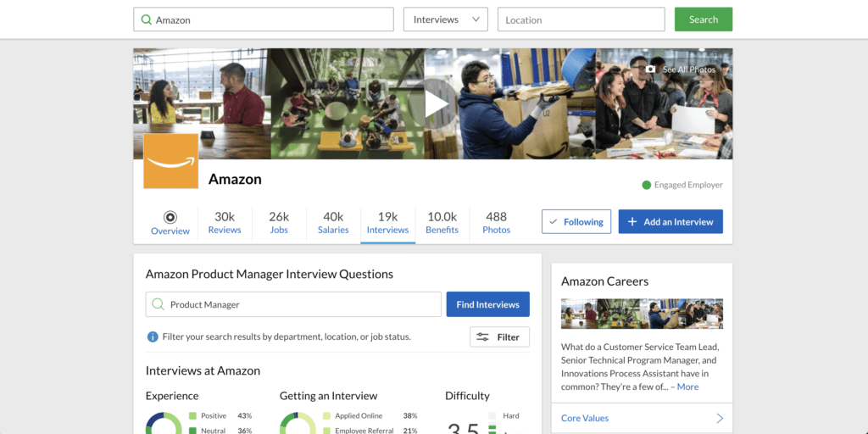Click the checkmark icon in Following button
The height and width of the screenshot is (434, 868).
553,221
